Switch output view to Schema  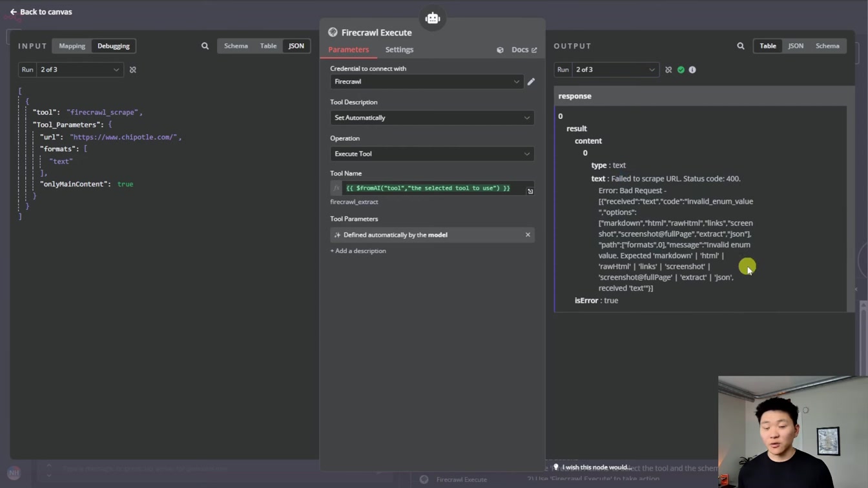click(x=827, y=46)
